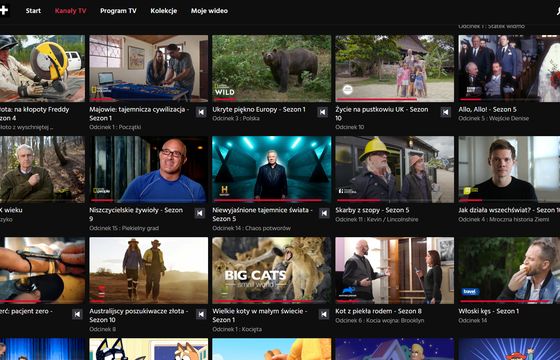Open the chainsaw Freddy gold program thumbnail
The width and height of the screenshot is (560, 360).
42,68
